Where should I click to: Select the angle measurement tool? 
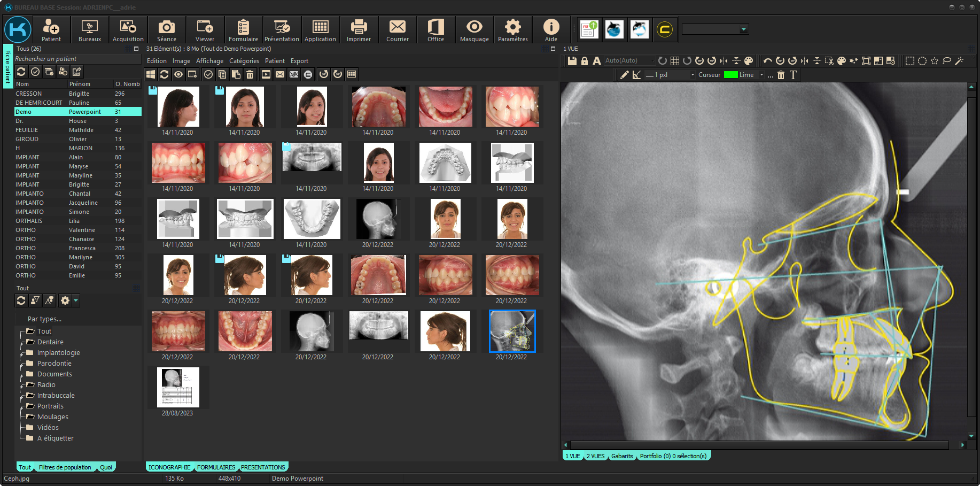(x=636, y=75)
